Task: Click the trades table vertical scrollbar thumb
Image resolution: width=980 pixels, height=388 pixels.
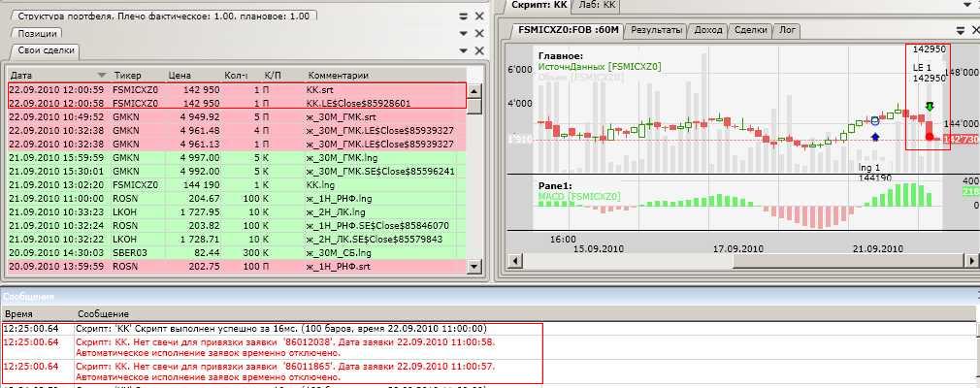Action: [474, 106]
